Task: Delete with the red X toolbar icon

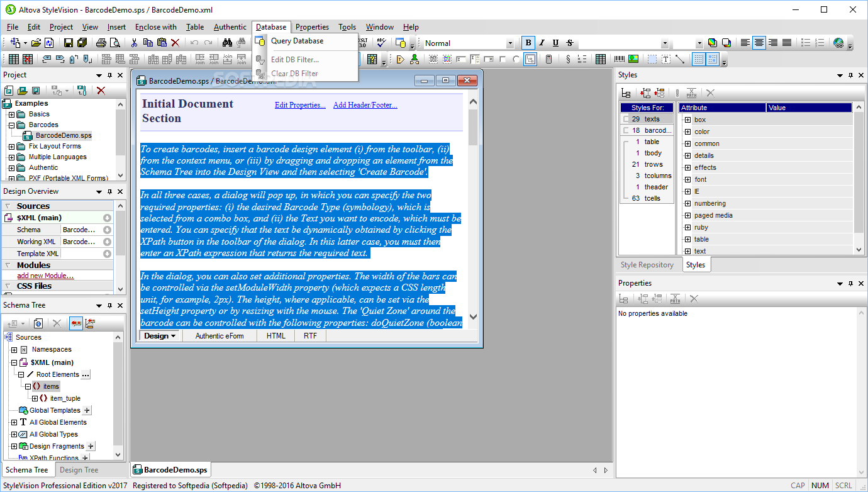Action: coord(175,43)
